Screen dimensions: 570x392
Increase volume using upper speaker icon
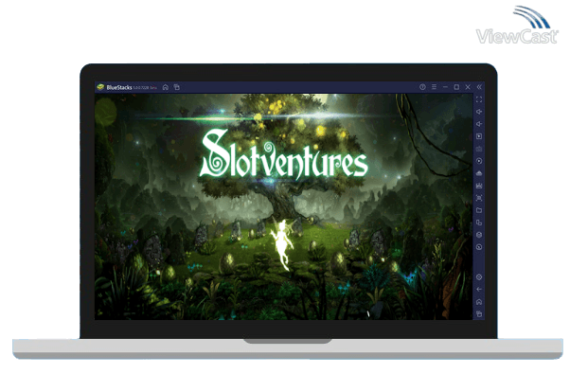pyautogui.click(x=479, y=112)
